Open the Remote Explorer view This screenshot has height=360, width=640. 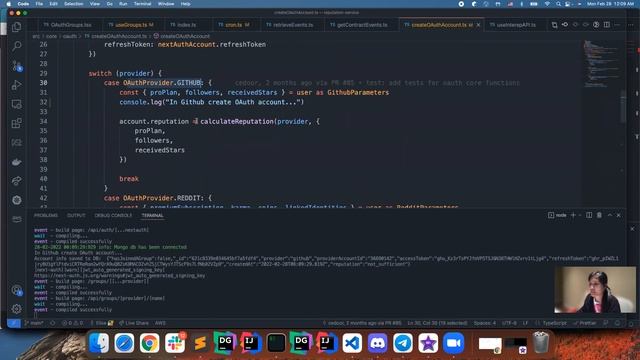pos(17,104)
